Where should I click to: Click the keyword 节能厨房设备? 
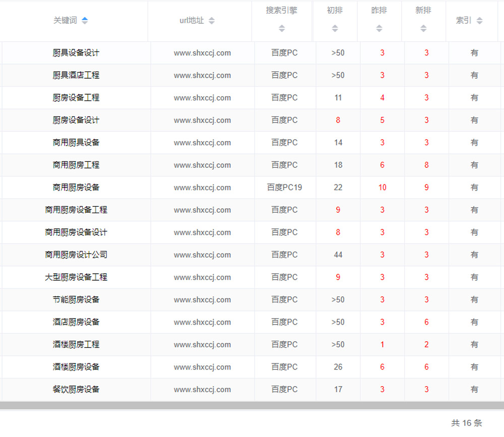click(x=76, y=300)
